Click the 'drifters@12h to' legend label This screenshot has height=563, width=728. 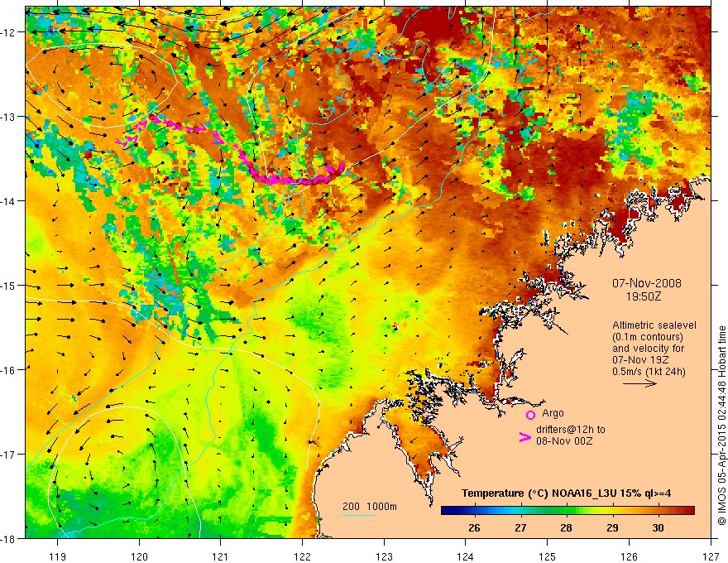point(571,430)
